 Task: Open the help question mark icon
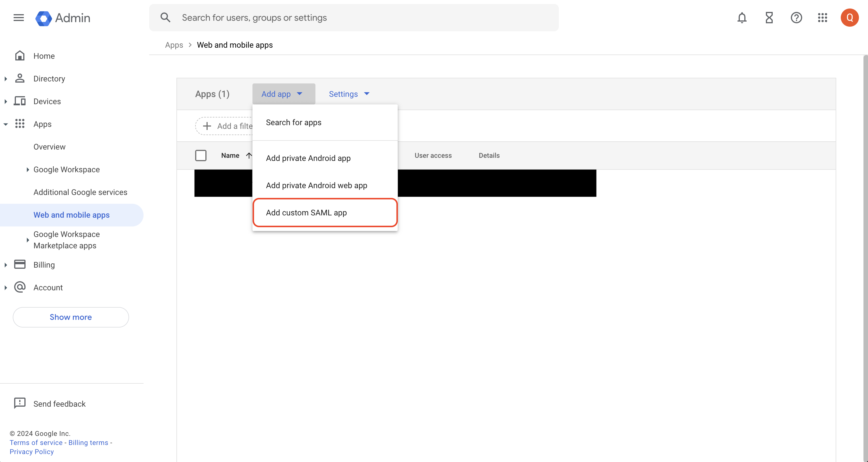click(x=796, y=18)
